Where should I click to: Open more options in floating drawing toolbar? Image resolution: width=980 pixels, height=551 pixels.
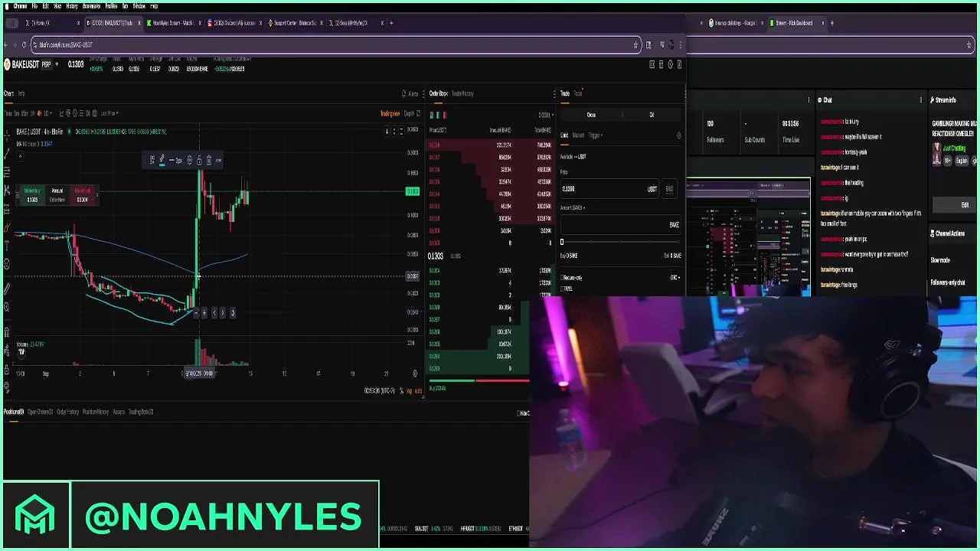pyautogui.click(x=218, y=160)
